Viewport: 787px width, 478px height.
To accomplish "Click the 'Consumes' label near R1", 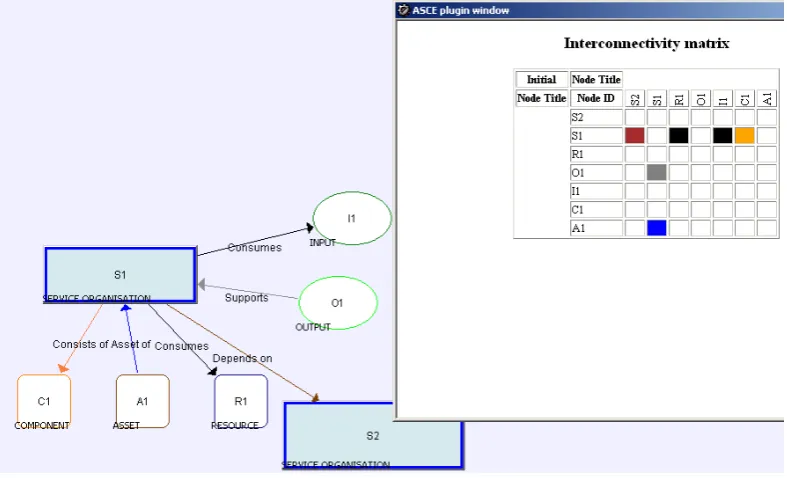I will [x=181, y=346].
